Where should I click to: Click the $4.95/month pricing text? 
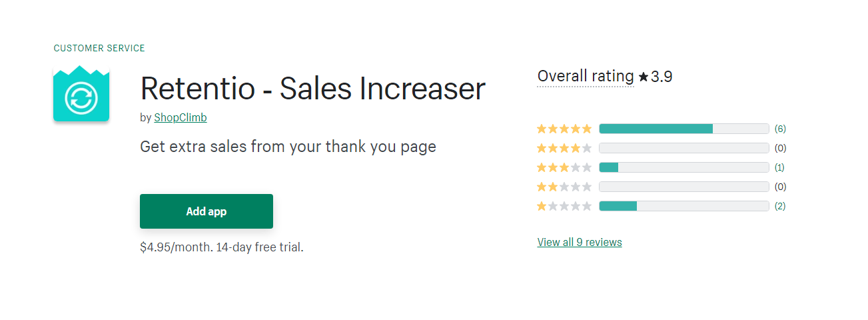tap(222, 247)
